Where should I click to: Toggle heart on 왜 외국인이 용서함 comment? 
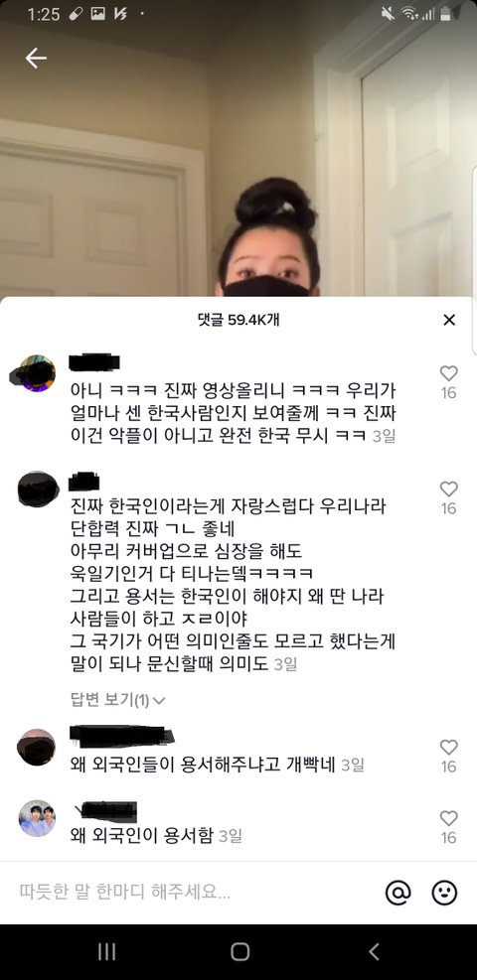448,818
